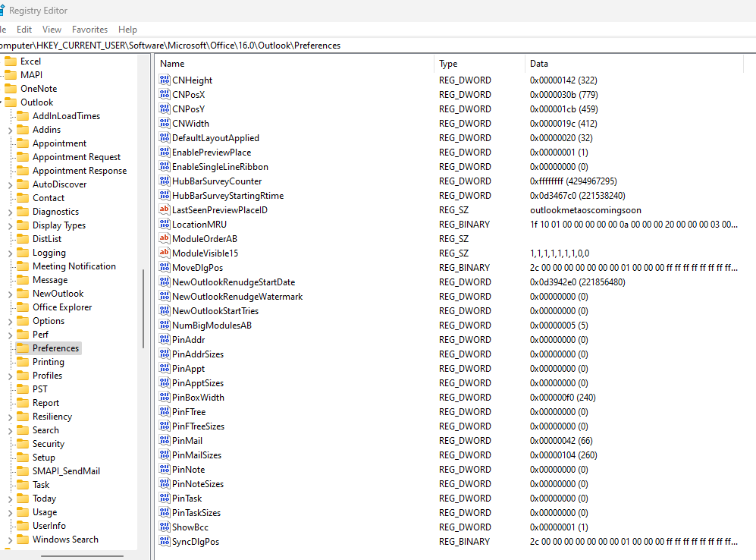
Task: Expand the Options key
Action: tap(10, 321)
